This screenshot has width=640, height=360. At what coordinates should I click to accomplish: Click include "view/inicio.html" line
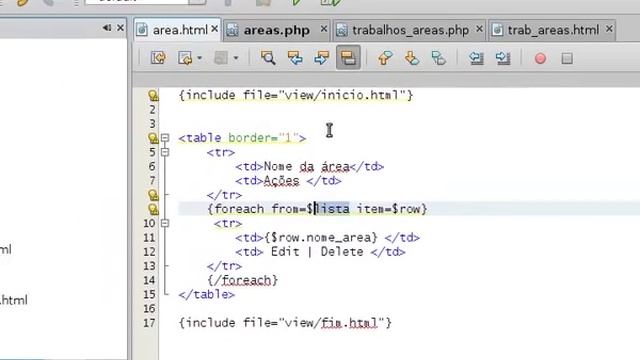[296, 96]
